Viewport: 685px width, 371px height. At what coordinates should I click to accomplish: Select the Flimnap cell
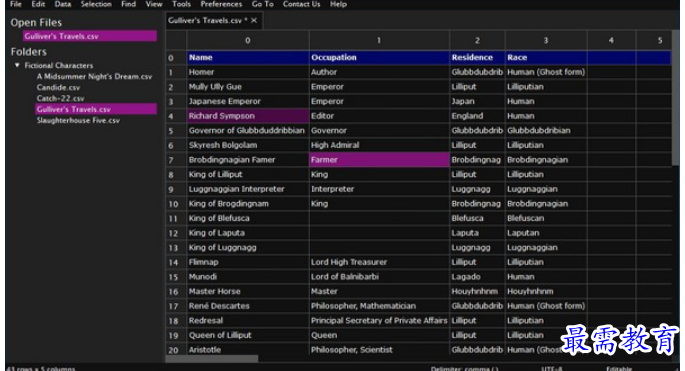point(248,262)
